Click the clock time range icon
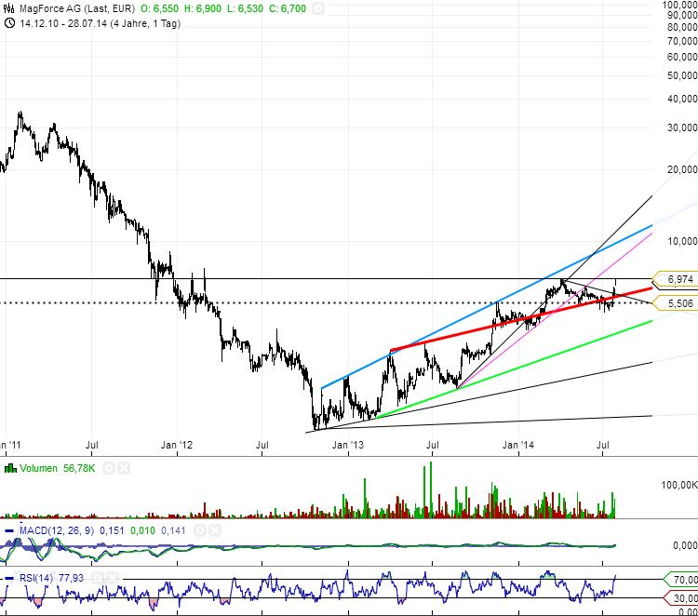This screenshot has width=698, height=616. pyautogui.click(x=9, y=23)
